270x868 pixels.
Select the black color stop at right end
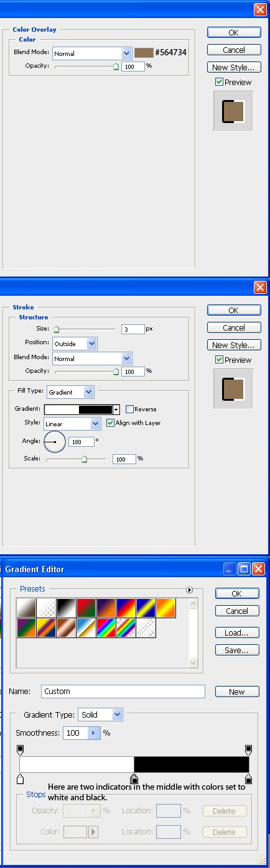tap(248, 779)
